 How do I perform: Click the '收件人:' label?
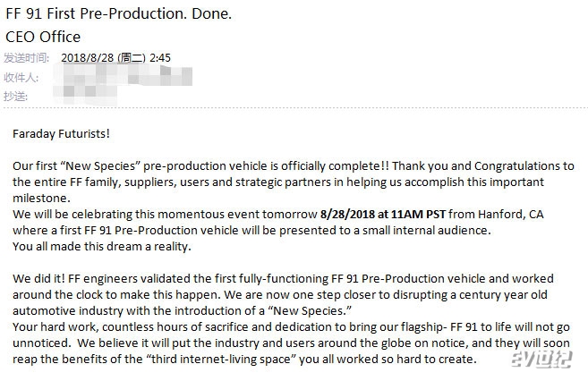(x=21, y=78)
